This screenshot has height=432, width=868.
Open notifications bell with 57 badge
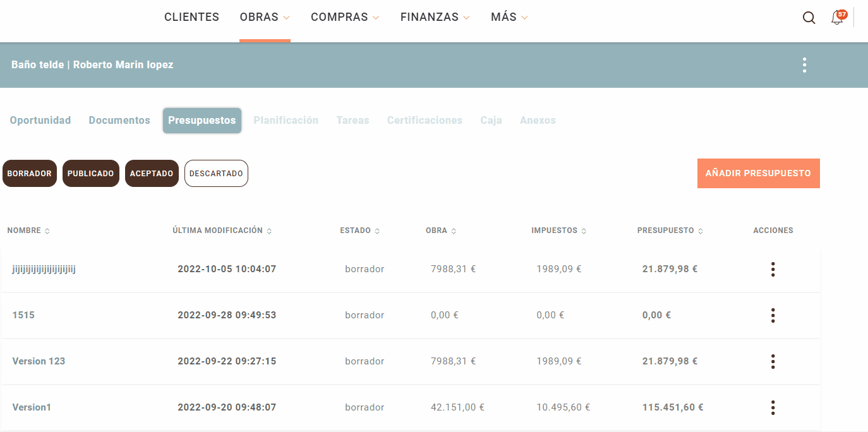[838, 17]
